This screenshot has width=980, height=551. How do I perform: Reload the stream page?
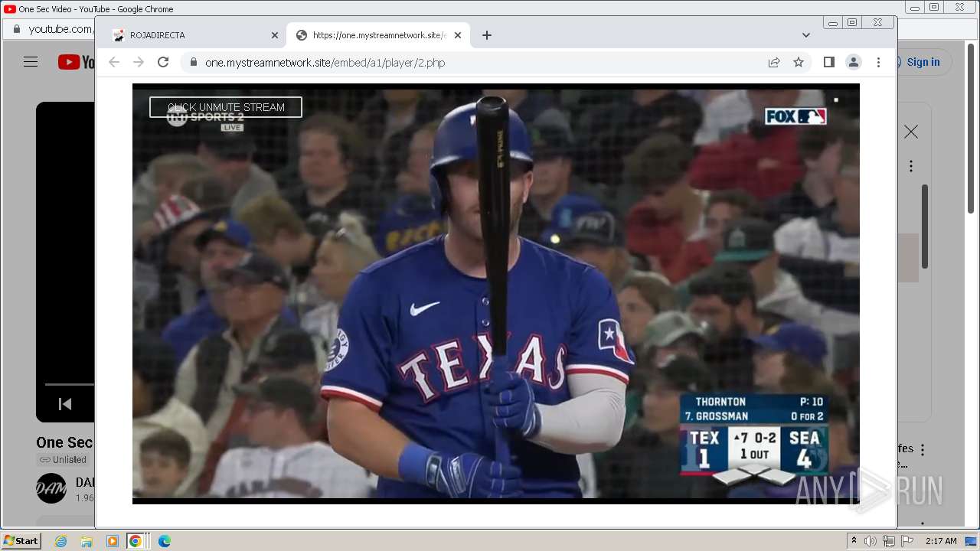point(163,62)
